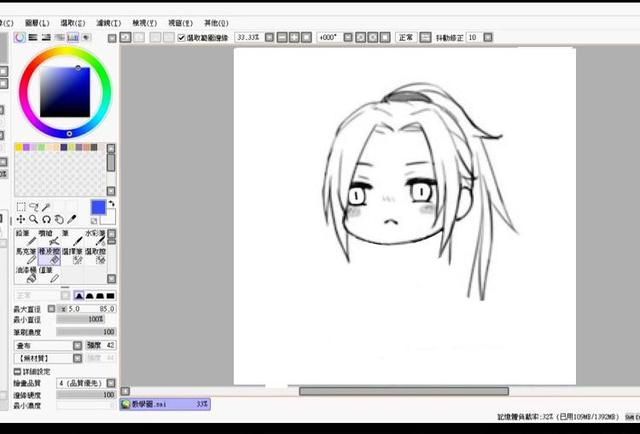Activate the magnifier zoom tool

coord(33,219)
